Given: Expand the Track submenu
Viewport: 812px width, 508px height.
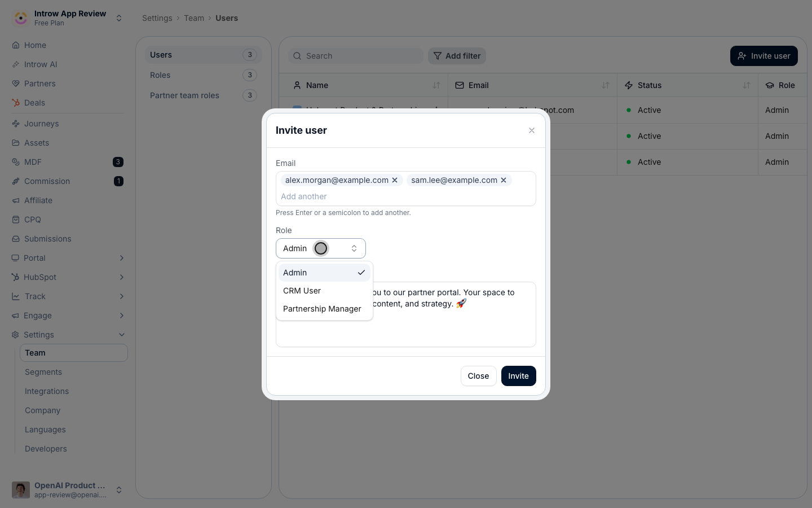Looking at the screenshot, I should 122,296.
